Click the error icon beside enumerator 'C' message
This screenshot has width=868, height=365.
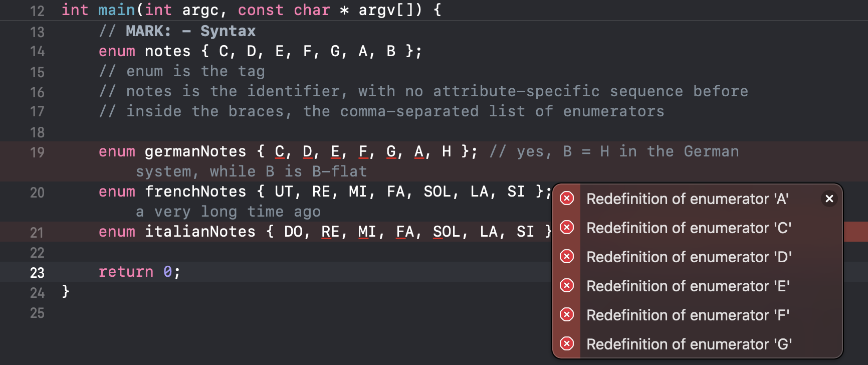567,228
